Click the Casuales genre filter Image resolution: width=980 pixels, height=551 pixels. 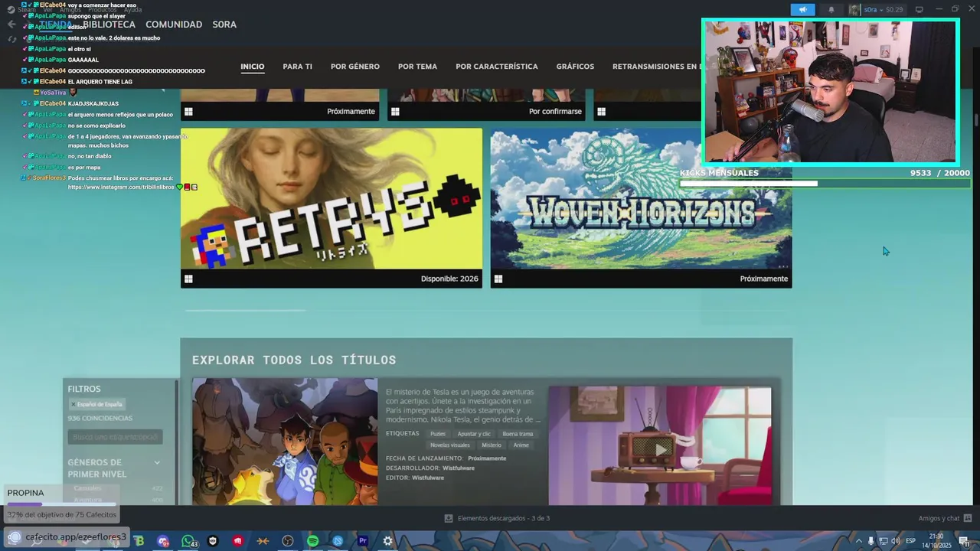[x=87, y=488]
